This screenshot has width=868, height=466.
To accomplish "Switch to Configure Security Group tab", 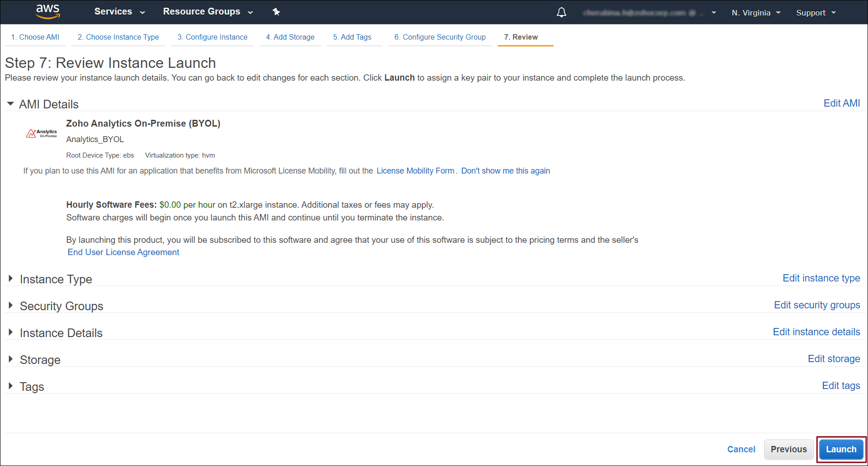I will (440, 37).
